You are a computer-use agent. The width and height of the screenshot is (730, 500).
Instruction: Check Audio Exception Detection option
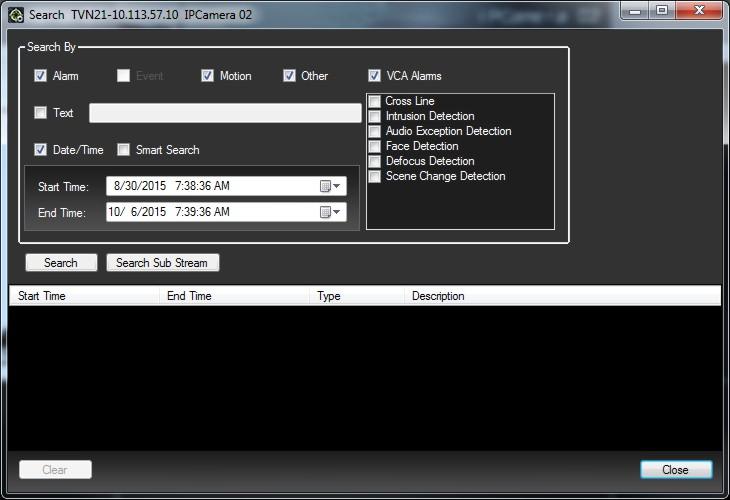coord(375,131)
